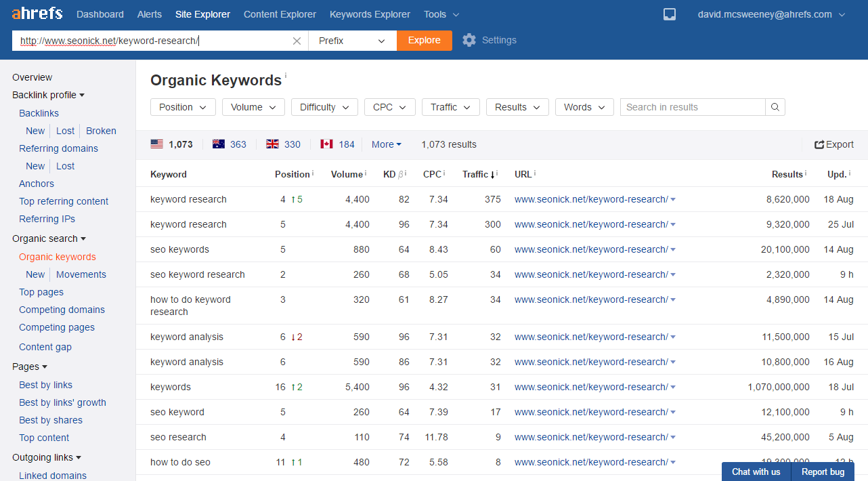
Task: Collapse the Backlink profile section
Action: [x=48, y=95]
